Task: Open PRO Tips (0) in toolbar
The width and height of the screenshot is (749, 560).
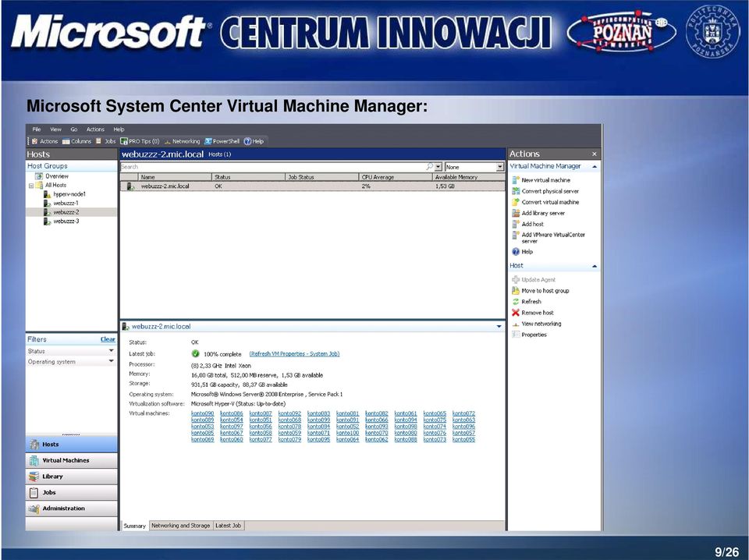Action: point(140,141)
